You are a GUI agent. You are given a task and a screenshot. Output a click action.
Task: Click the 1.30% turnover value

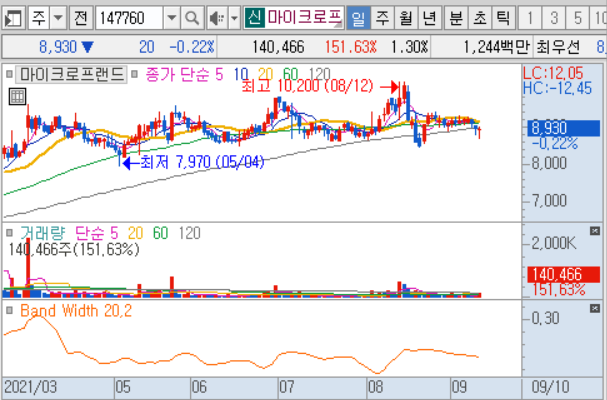click(x=409, y=47)
